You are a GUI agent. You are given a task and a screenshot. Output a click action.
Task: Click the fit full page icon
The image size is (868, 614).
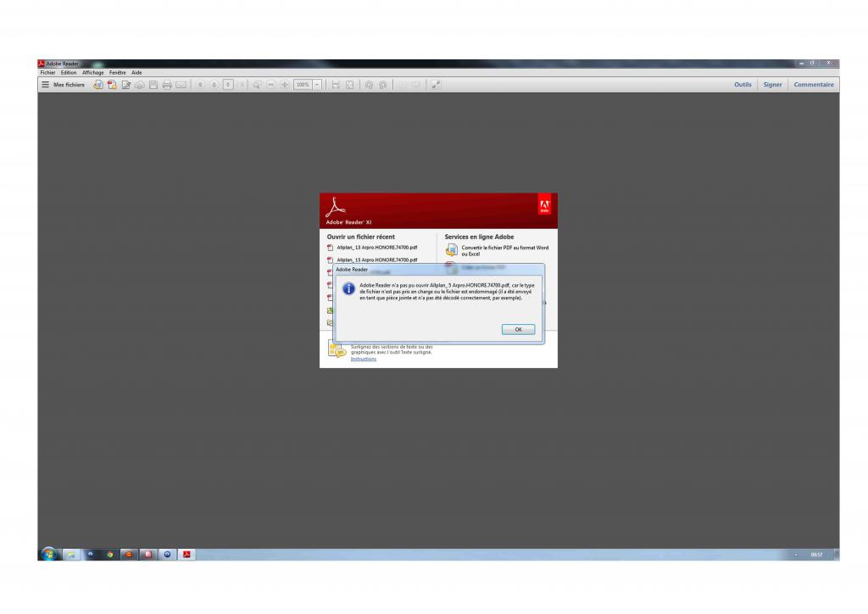(x=350, y=85)
